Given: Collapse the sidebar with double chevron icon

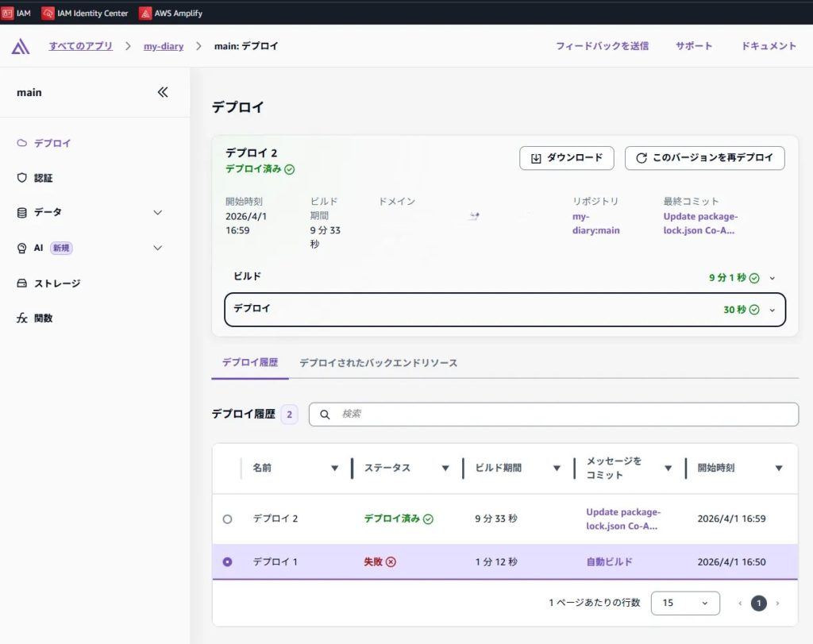Looking at the screenshot, I should [163, 92].
